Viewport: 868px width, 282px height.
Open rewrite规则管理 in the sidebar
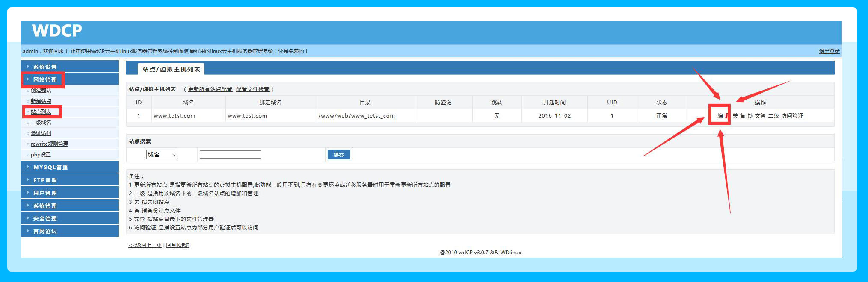pos(50,144)
